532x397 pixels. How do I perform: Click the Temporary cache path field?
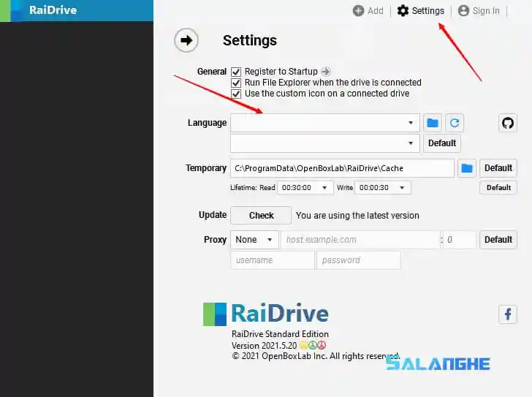tap(342, 168)
